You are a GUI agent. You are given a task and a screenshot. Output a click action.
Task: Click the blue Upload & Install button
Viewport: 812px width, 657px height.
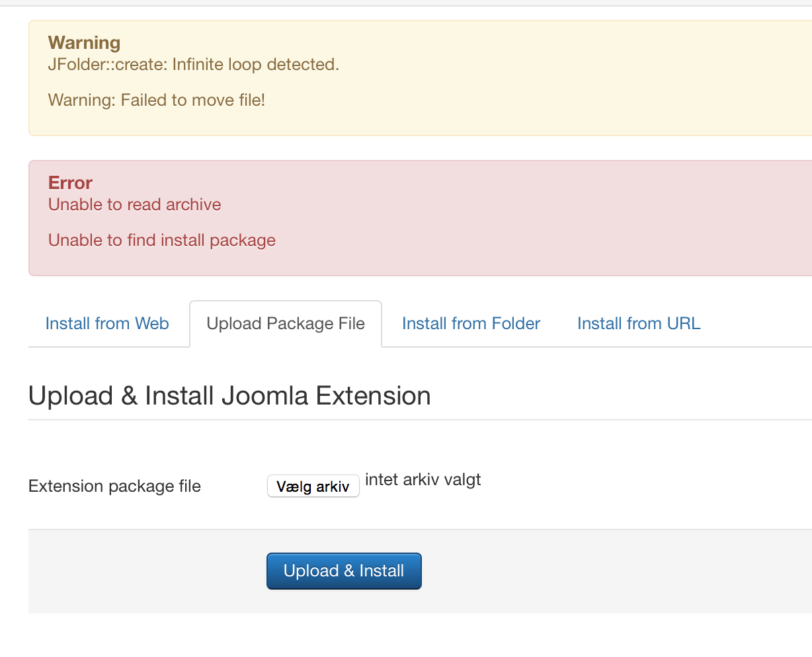pos(344,571)
